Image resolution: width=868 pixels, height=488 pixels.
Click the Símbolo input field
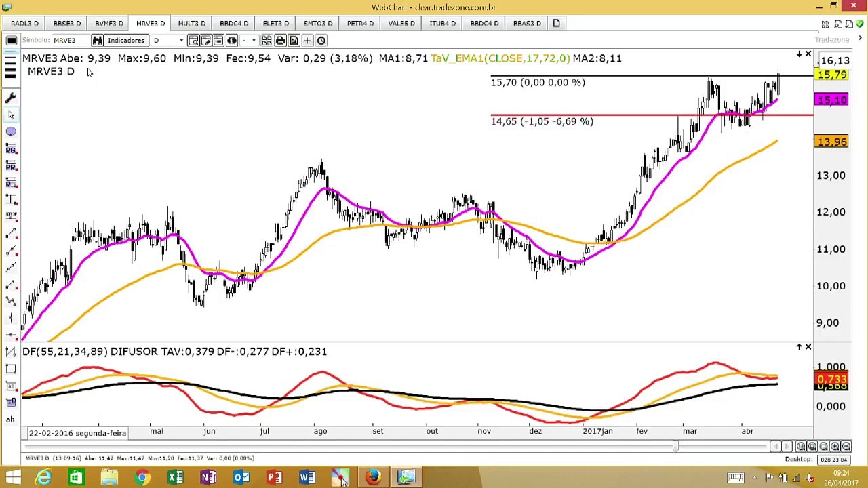pos(70,41)
